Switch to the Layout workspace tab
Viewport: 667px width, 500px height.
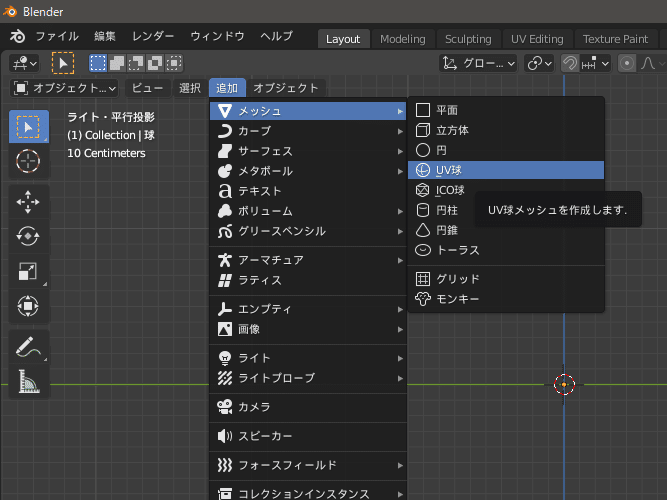coord(343,39)
